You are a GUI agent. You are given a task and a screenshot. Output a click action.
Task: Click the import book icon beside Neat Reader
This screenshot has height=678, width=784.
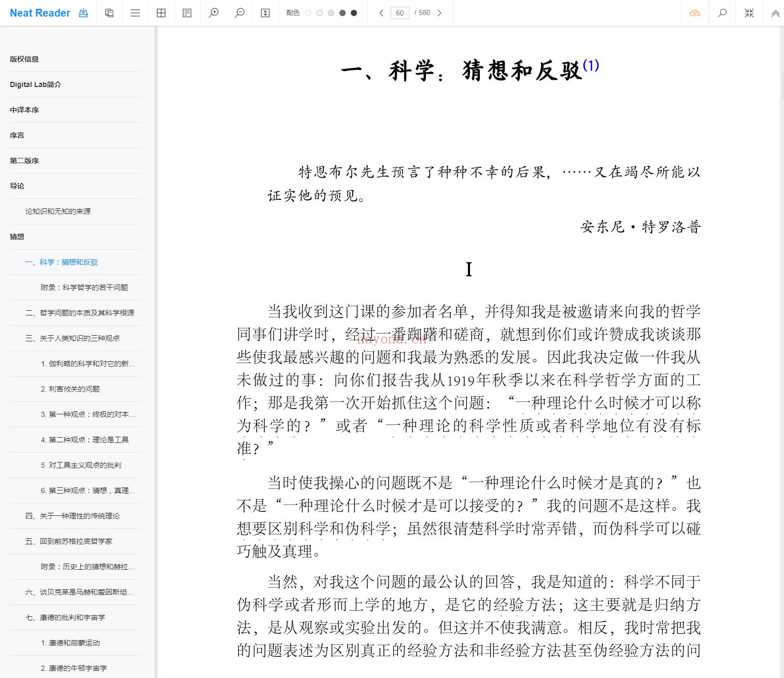[83, 13]
